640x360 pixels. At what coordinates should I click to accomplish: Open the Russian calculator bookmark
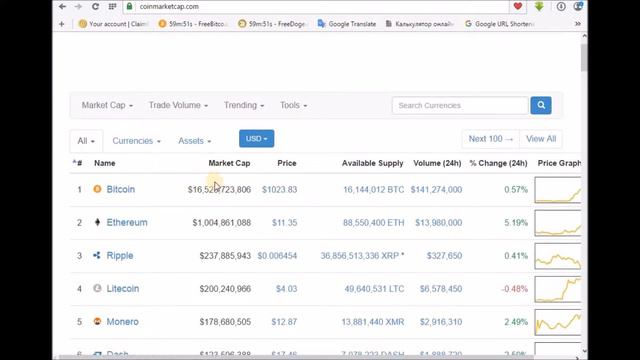pos(420,24)
